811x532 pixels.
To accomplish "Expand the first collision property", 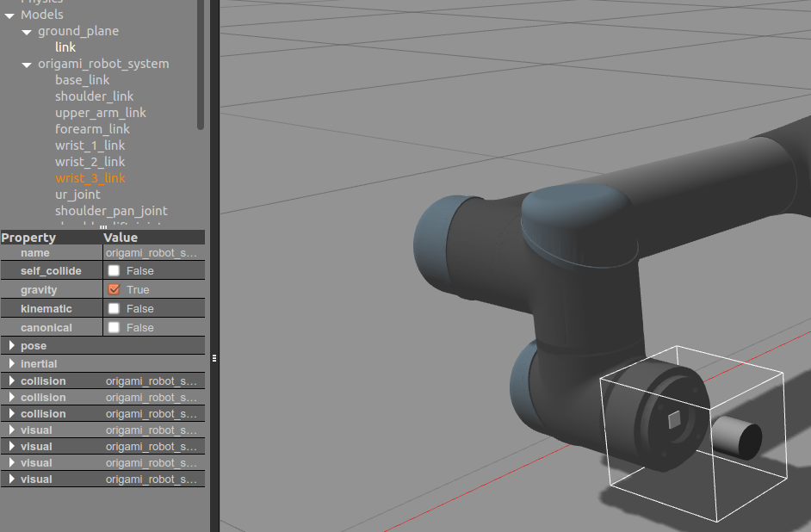I will tap(9, 380).
